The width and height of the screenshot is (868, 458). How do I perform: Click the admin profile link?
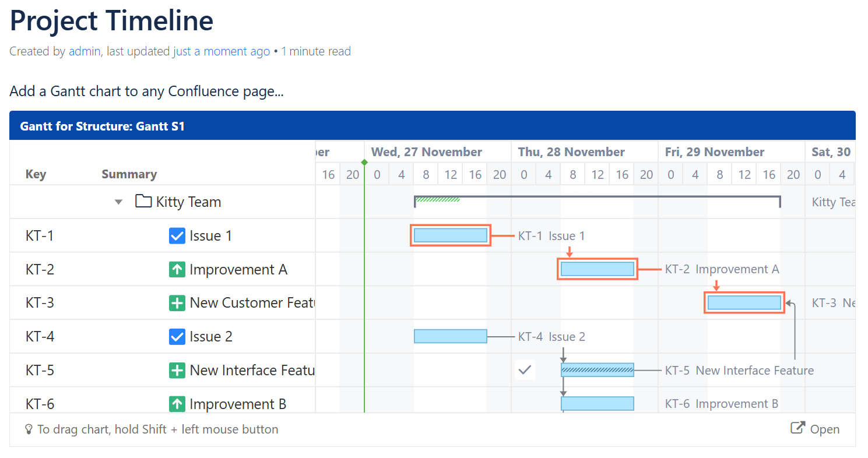point(85,51)
